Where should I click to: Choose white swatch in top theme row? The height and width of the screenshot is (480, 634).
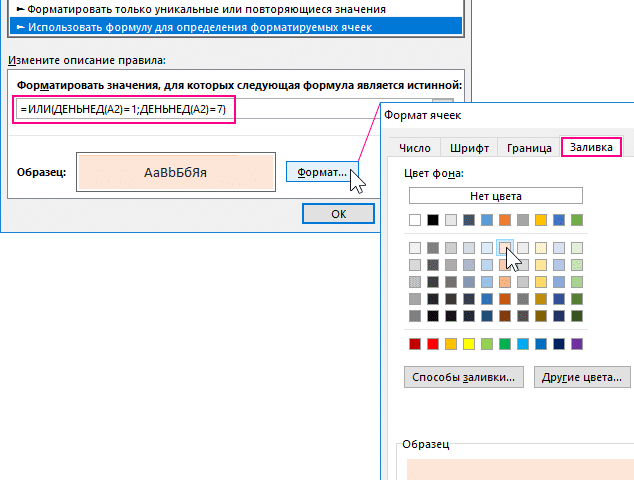[x=415, y=220]
